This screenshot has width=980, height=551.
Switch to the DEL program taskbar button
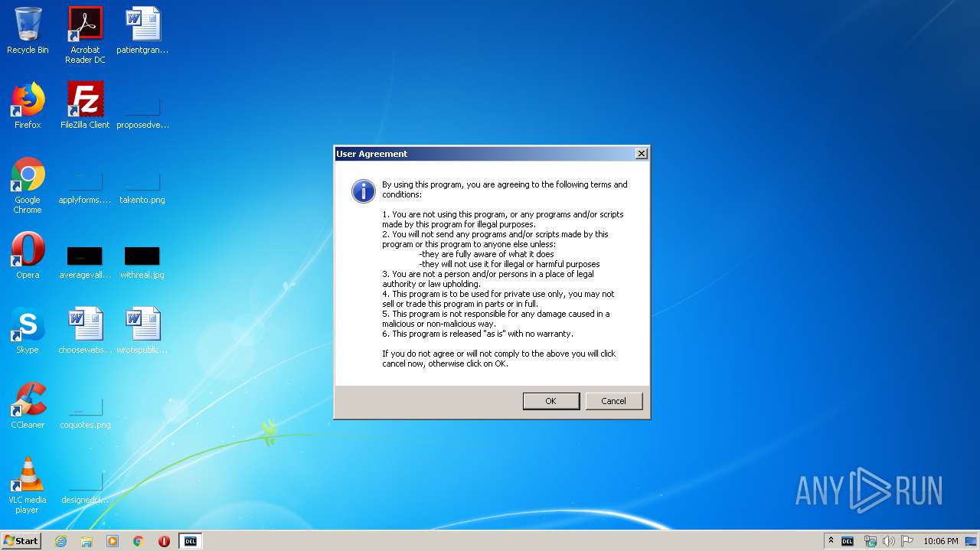click(x=191, y=541)
